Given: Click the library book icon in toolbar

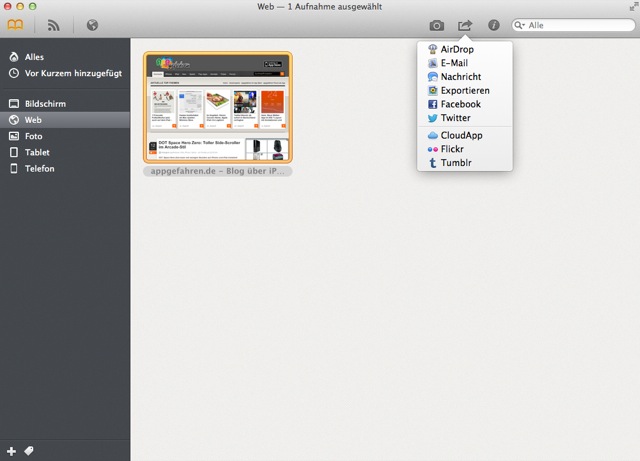Looking at the screenshot, I should (17, 25).
